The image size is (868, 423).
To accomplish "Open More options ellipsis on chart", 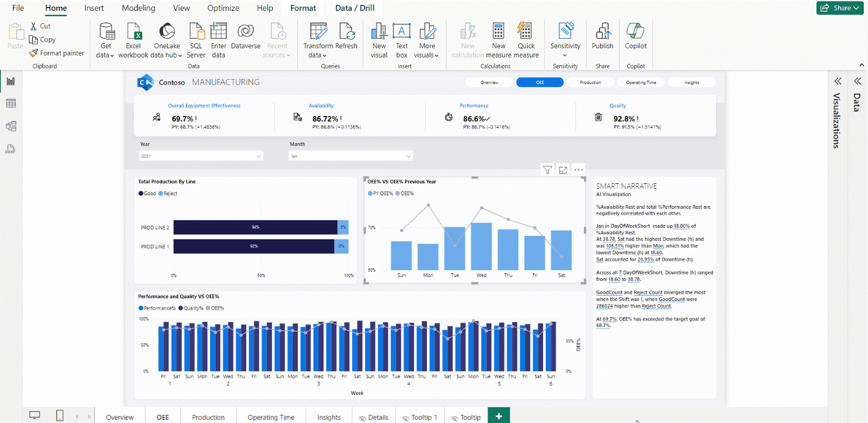I will click(579, 170).
